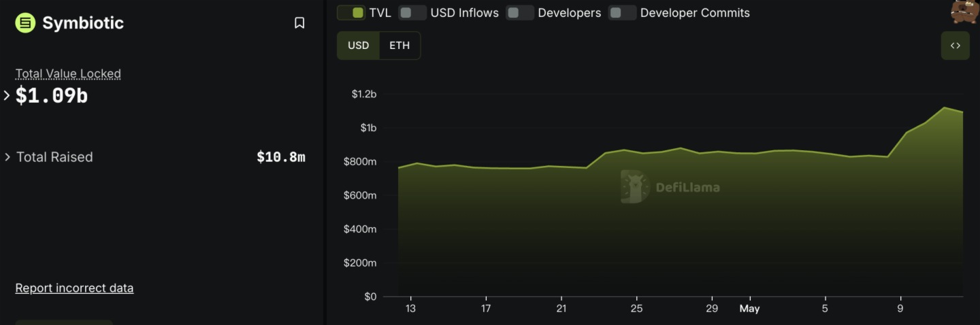The width and height of the screenshot is (980, 325).
Task: Click the Symbiotic protocol logo icon
Action: pyautogui.click(x=25, y=23)
